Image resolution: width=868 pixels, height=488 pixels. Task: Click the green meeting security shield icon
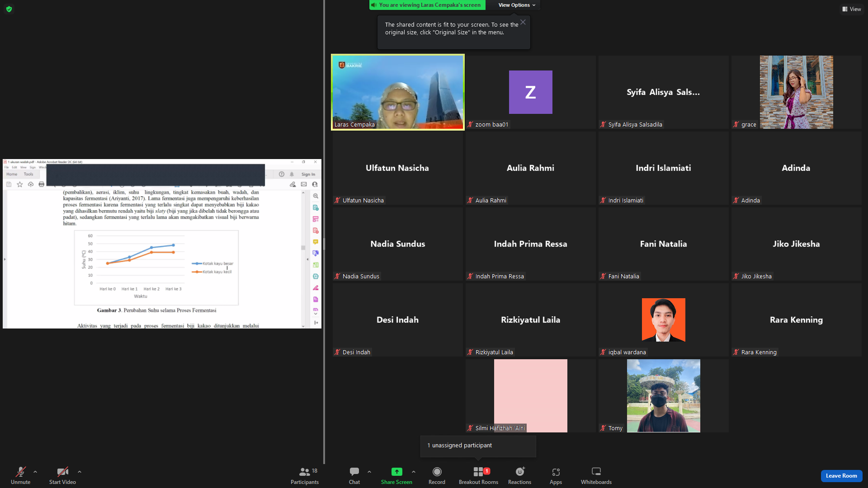click(9, 9)
